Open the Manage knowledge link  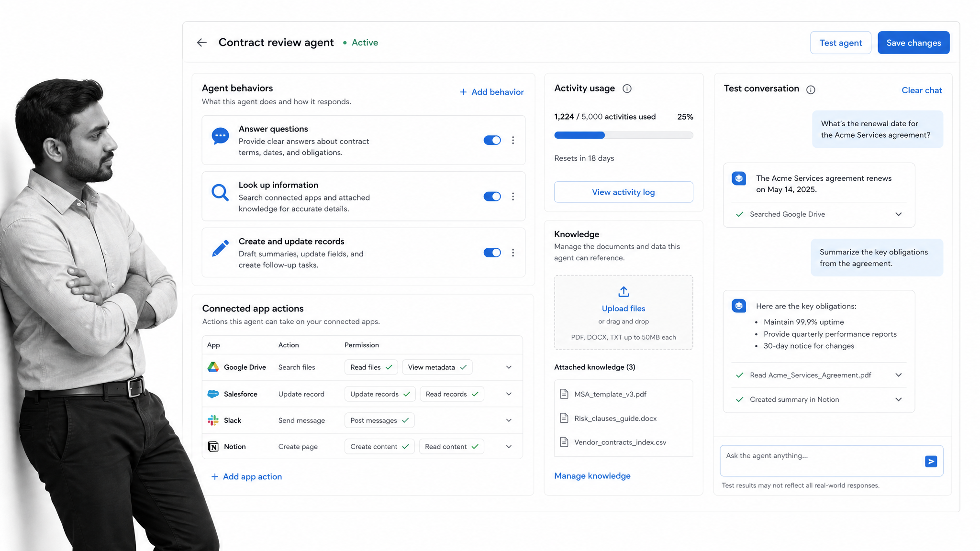(x=592, y=476)
